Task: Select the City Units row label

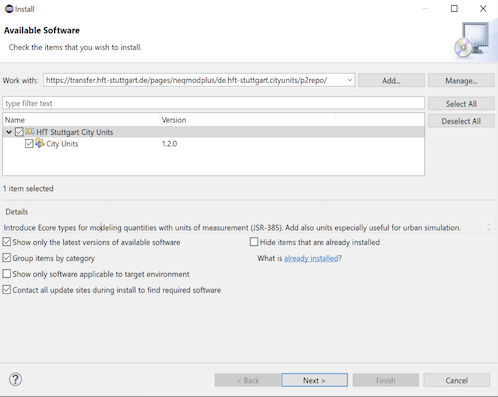Action: click(62, 144)
